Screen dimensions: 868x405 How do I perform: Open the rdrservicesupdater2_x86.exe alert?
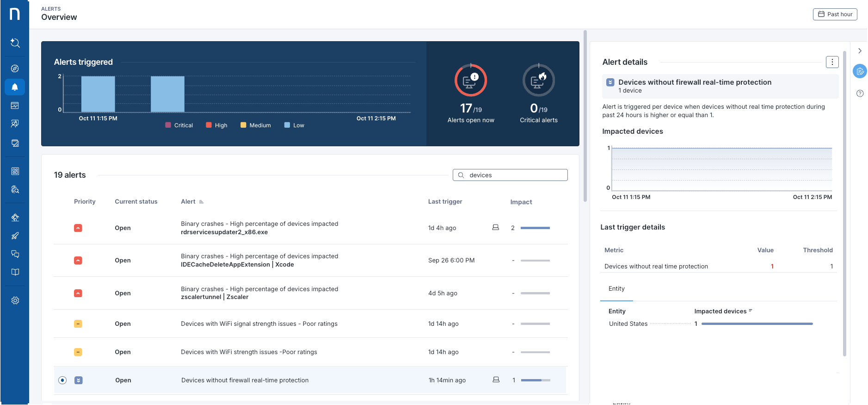[x=310, y=228]
